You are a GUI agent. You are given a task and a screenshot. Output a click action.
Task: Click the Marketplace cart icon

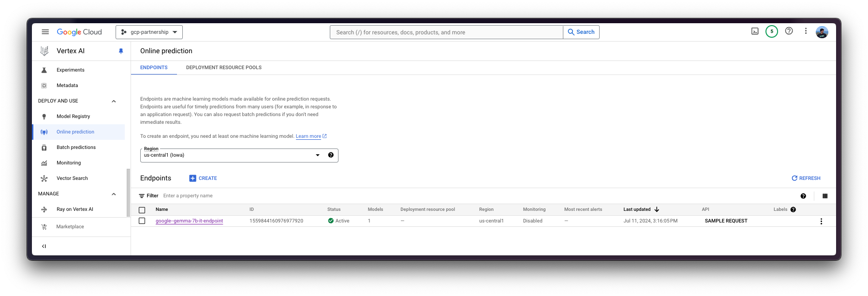pyautogui.click(x=44, y=227)
